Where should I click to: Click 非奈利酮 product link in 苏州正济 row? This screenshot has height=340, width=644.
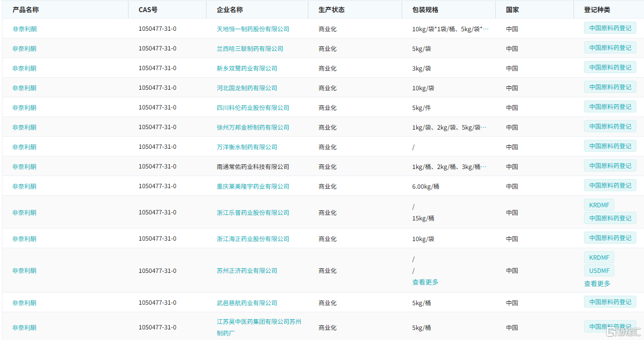(25, 270)
